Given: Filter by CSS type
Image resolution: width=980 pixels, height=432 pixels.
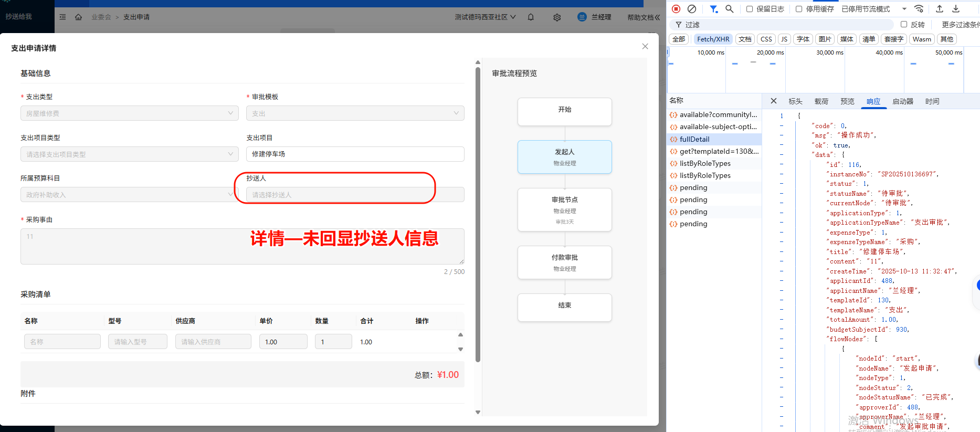Looking at the screenshot, I should [x=766, y=39].
